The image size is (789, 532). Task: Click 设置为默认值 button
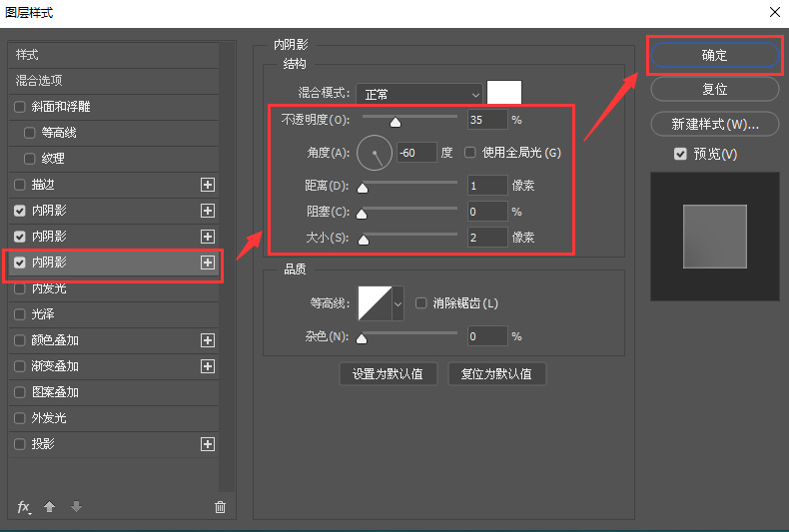[x=388, y=373]
